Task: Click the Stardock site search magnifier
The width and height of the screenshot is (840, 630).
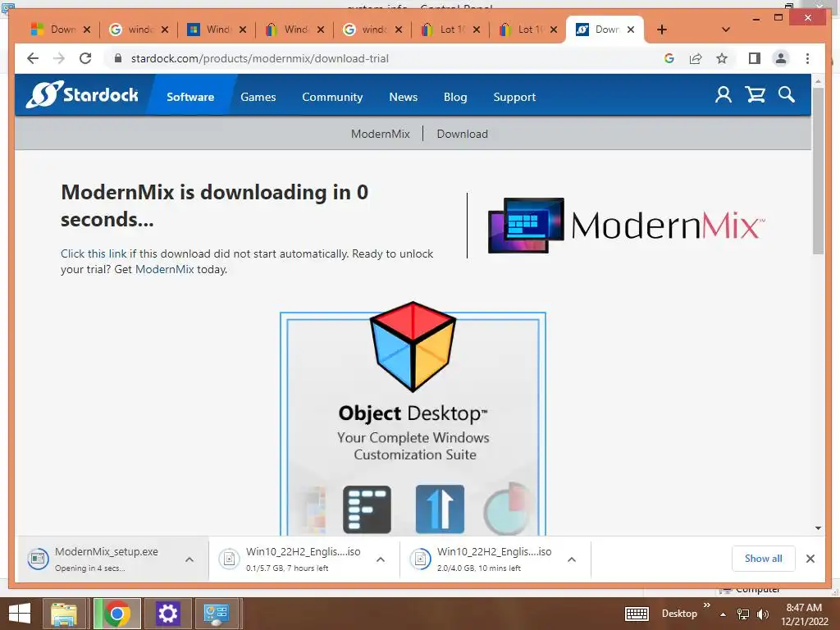Action: point(787,95)
